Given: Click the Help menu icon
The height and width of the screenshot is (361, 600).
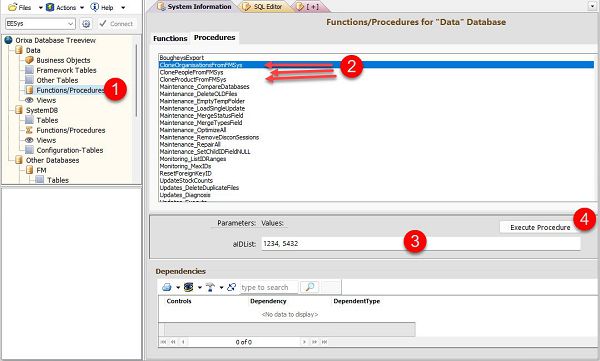Looking at the screenshot, I should click(95, 7).
